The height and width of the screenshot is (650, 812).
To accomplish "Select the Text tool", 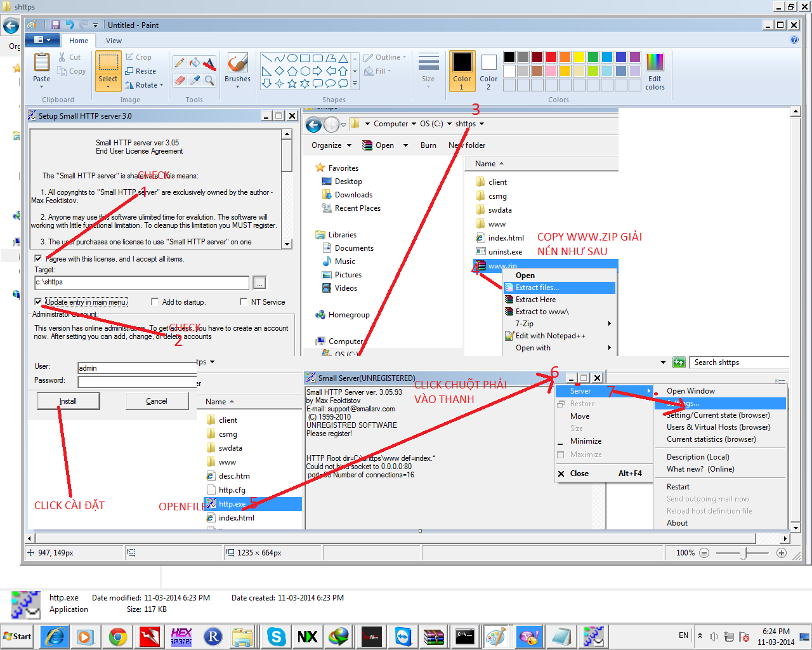I will pyautogui.click(x=209, y=62).
